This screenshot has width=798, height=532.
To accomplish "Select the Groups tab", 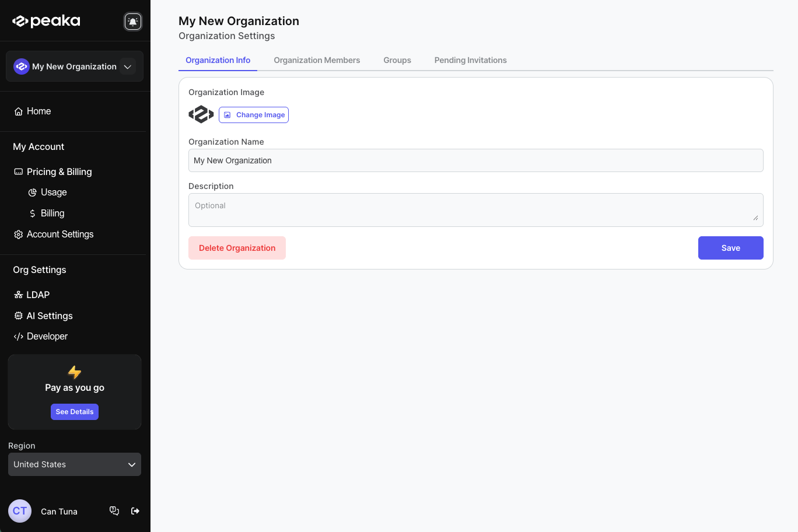I will tap(397, 60).
